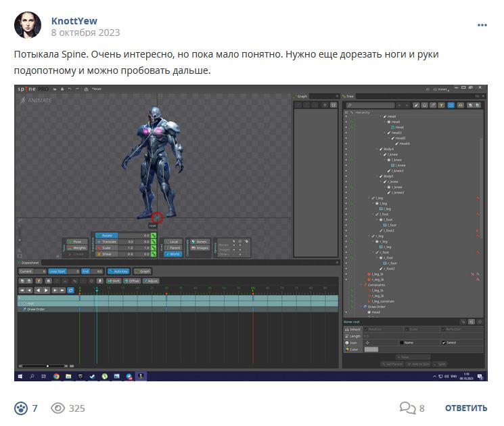Click the like reaction icon under the post
The image size is (504, 426).
[x=21, y=408]
